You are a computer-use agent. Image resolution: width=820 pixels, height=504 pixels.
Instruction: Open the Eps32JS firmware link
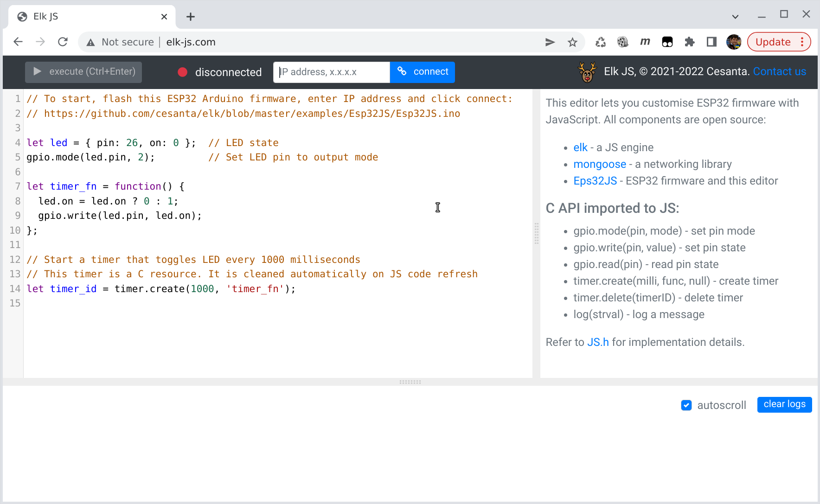point(595,181)
